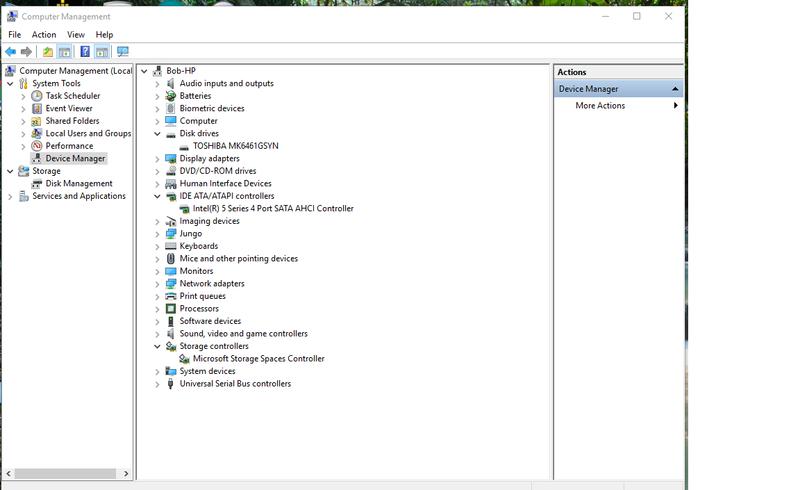Collapse the IDE ATA/ATAPI controllers category
800x490 pixels.
pyautogui.click(x=157, y=196)
